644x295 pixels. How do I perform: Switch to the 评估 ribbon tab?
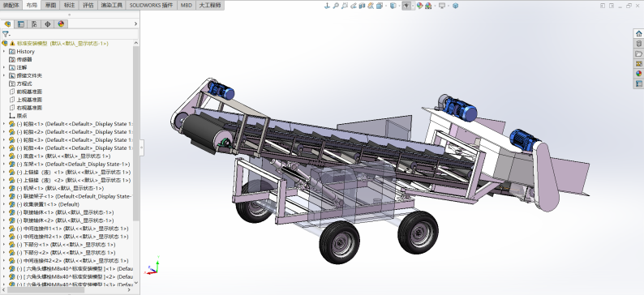click(x=88, y=6)
